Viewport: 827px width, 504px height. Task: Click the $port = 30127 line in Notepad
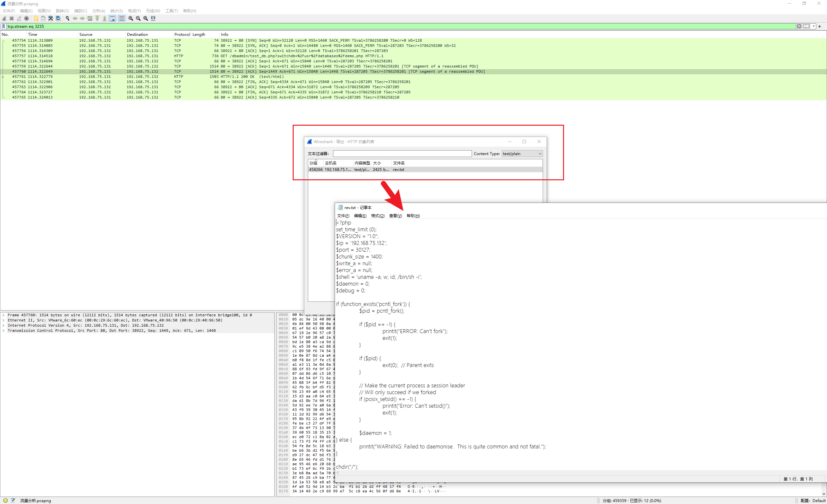(353, 250)
